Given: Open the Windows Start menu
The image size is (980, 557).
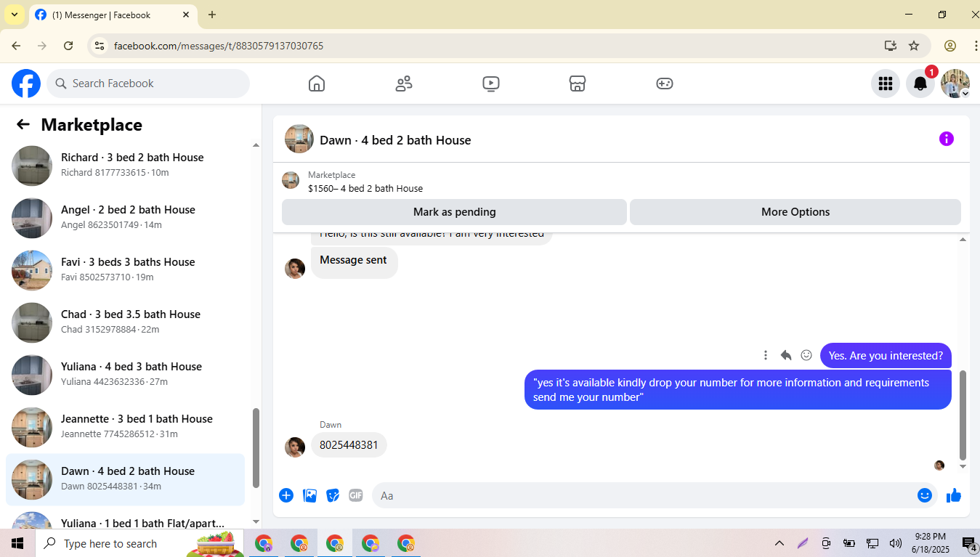Looking at the screenshot, I should [17, 543].
